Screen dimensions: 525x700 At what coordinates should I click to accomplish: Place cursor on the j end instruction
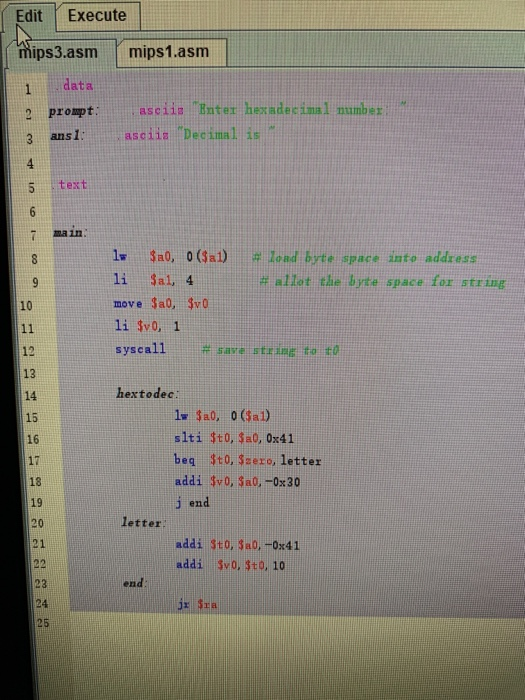point(192,503)
